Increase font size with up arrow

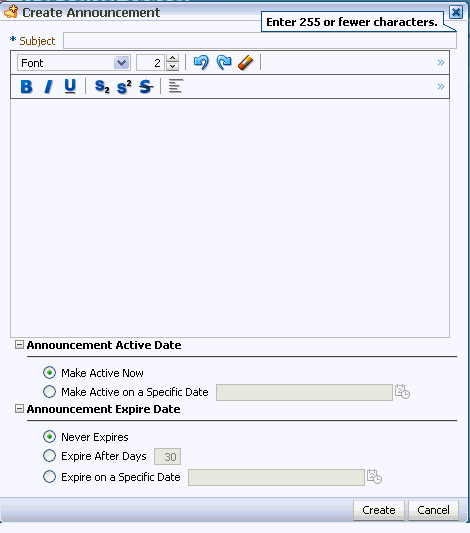click(x=173, y=58)
